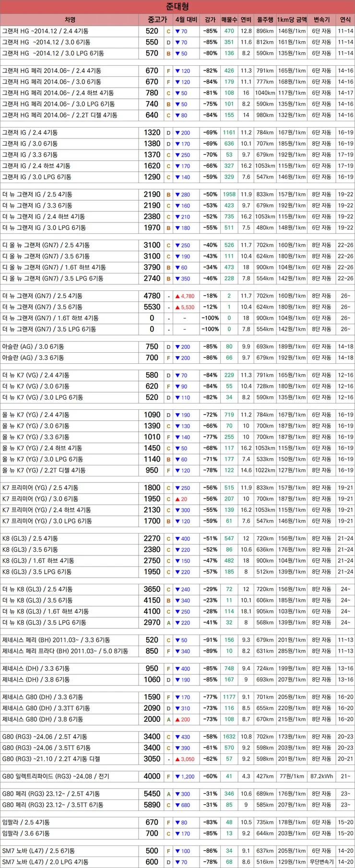
Task: Select row 더 뉴 K8 (GL3) / 2.5 4기통
Action: click(177, 589)
